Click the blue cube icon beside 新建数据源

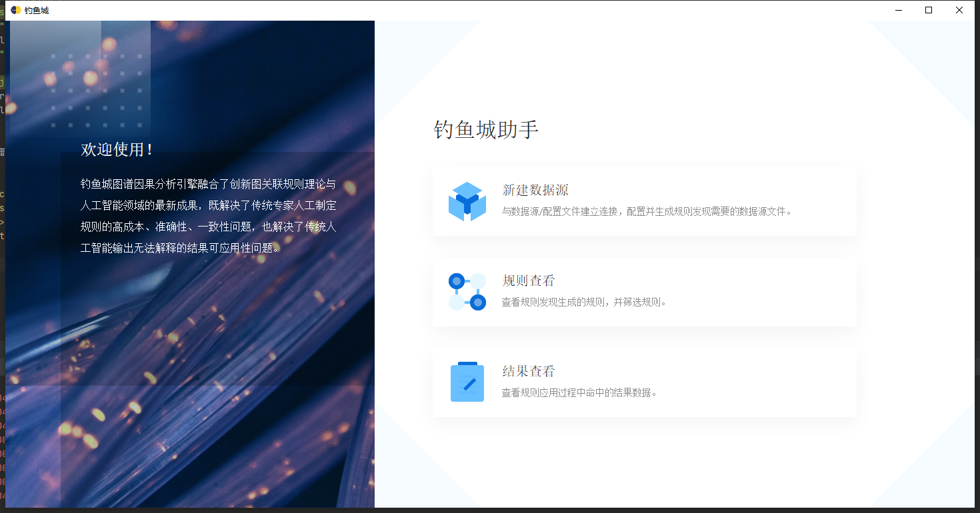point(467,201)
